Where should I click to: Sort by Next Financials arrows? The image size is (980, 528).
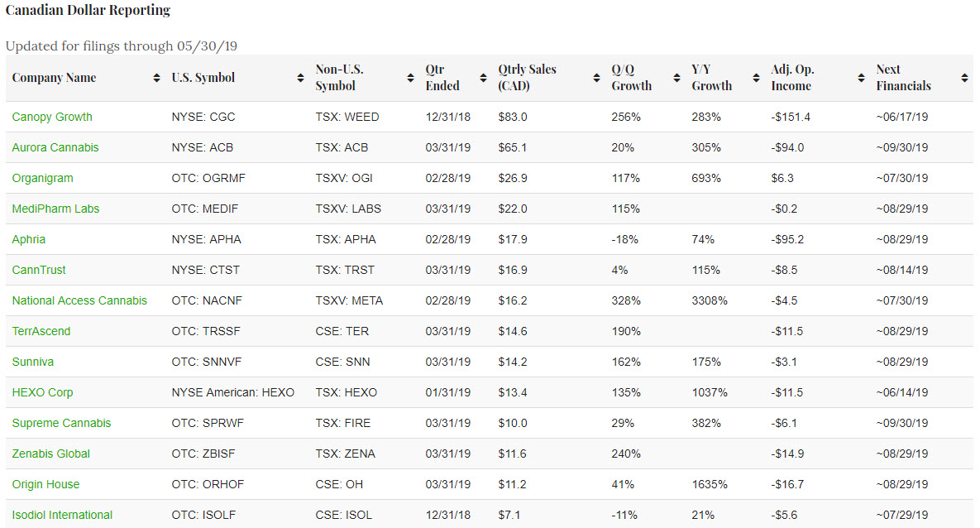[964, 78]
